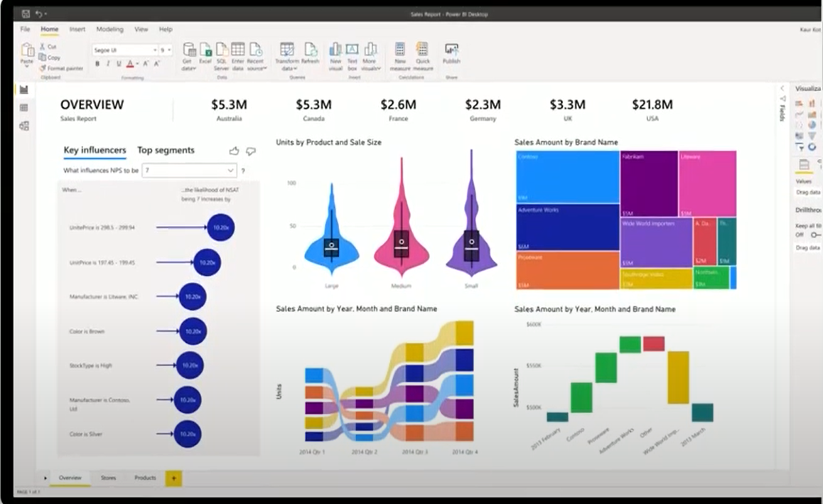Open the Get data dropdown
Image resolution: width=823 pixels, height=504 pixels.
[x=189, y=65]
